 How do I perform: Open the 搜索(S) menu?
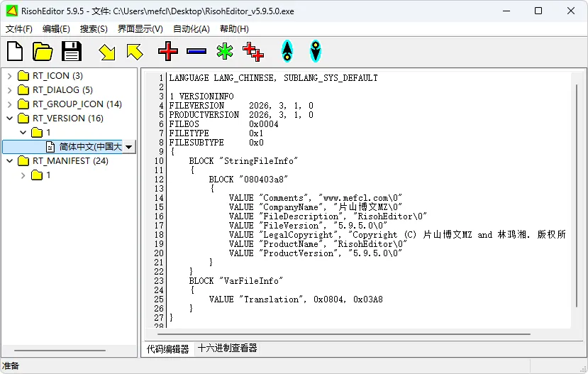coord(94,29)
